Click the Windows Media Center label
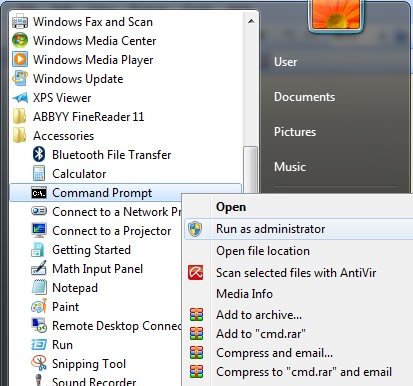Image resolution: width=413 pixels, height=386 pixels. [x=95, y=41]
